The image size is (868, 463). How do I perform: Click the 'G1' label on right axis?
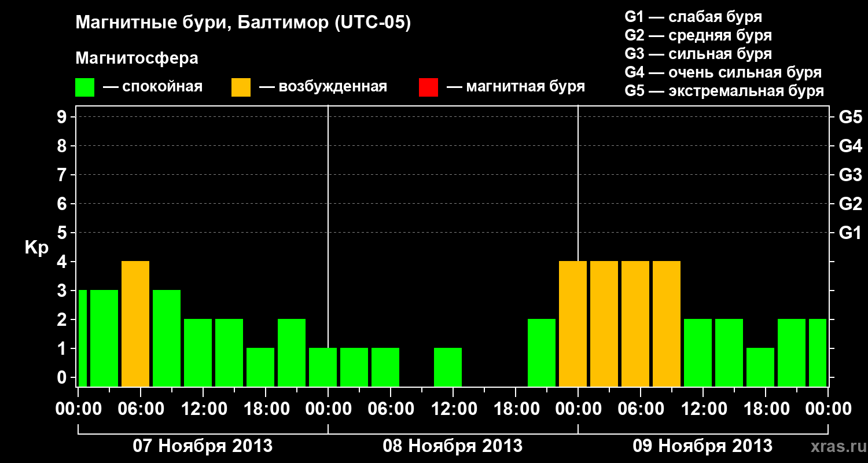click(x=851, y=233)
